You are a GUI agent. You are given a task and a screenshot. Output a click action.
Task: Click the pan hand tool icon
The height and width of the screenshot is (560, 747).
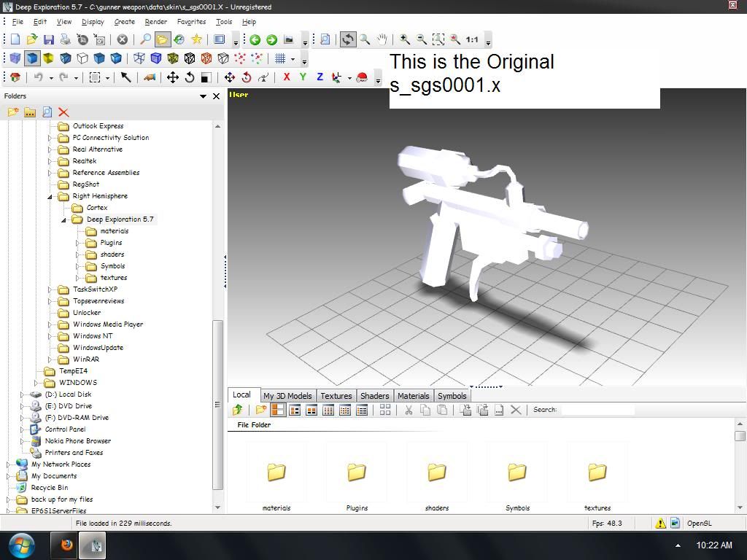pos(382,39)
